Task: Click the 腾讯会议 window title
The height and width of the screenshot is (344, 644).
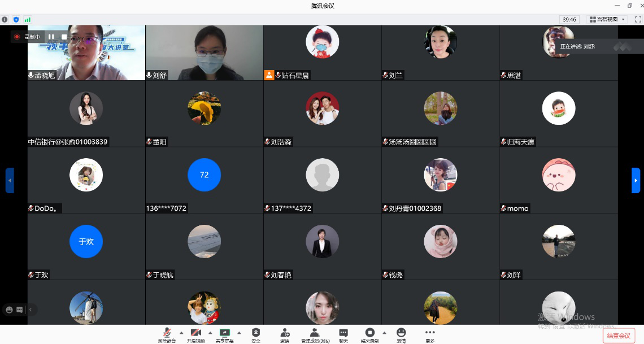Action: 323,6
